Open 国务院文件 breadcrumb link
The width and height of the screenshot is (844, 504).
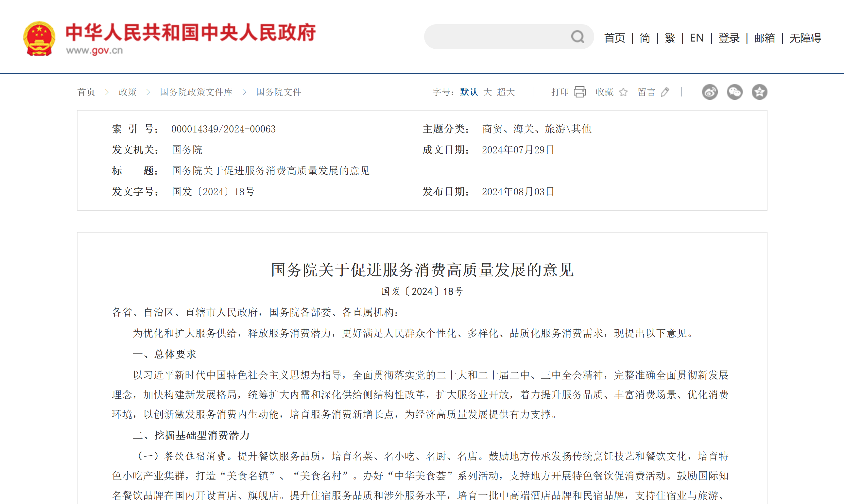point(278,92)
